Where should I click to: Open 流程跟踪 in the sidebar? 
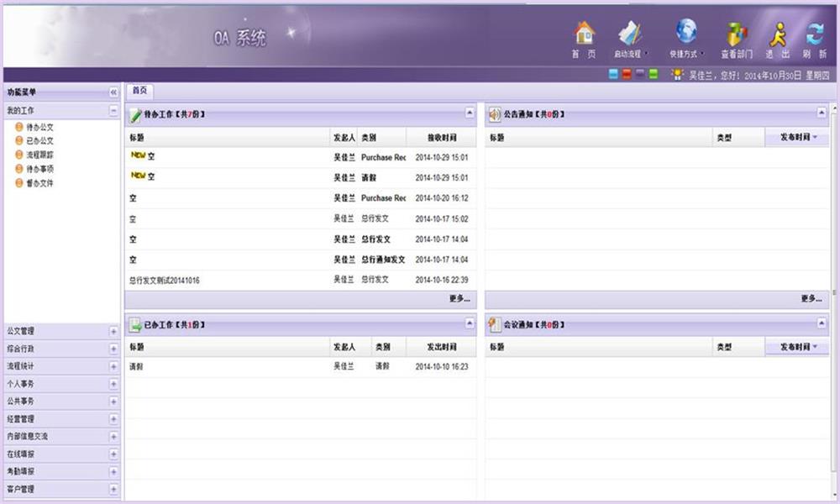[39, 155]
